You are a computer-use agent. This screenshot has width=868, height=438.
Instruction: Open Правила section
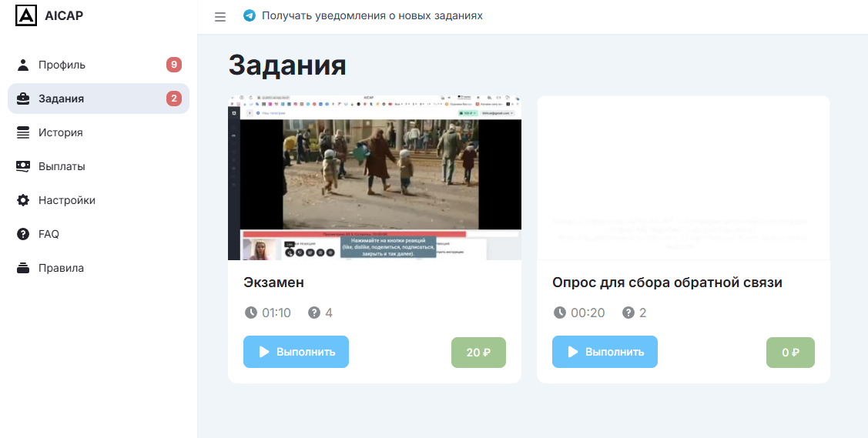click(99, 268)
